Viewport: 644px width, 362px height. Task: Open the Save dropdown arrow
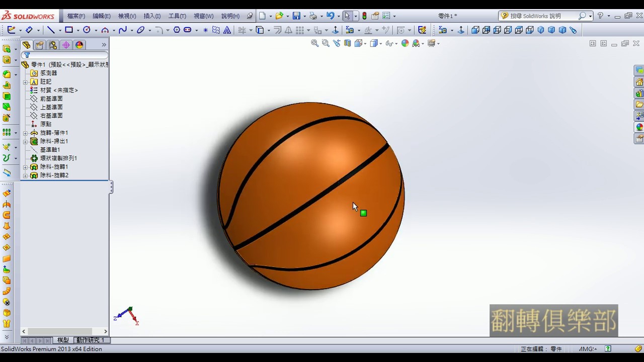coord(304,17)
